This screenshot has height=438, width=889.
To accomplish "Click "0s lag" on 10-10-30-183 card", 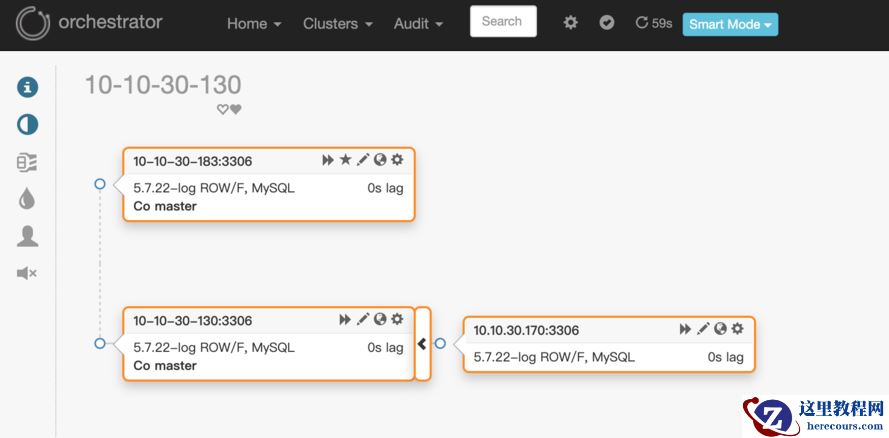I will (x=386, y=188).
